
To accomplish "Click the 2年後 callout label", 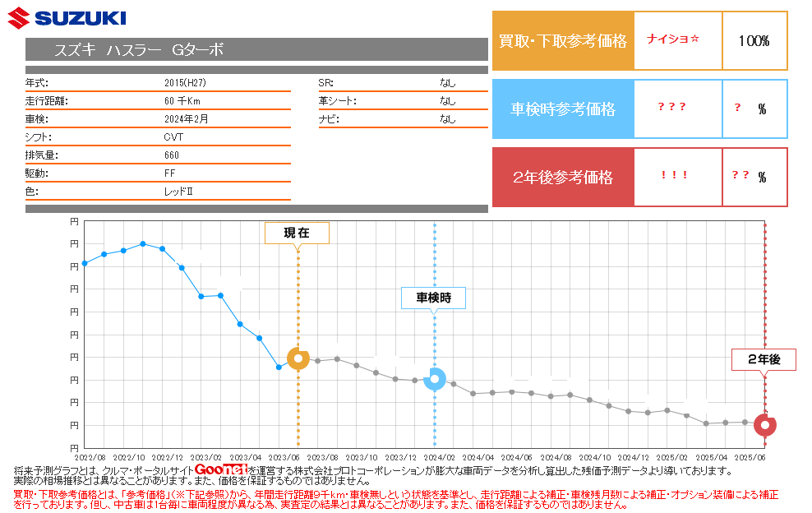I will tap(764, 359).
